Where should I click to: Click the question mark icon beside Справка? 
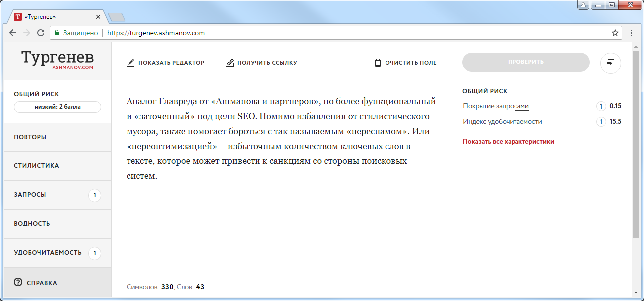click(18, 283)
